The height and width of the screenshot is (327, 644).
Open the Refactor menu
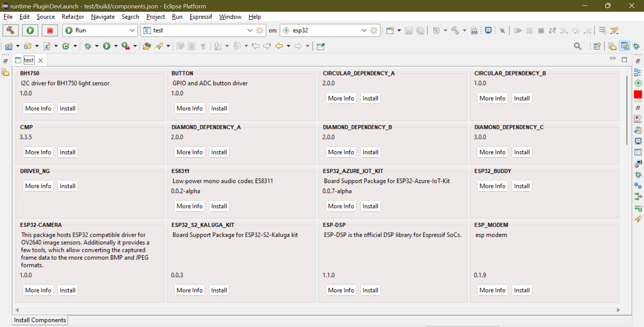pyautogui.click(x=73, y=17)
